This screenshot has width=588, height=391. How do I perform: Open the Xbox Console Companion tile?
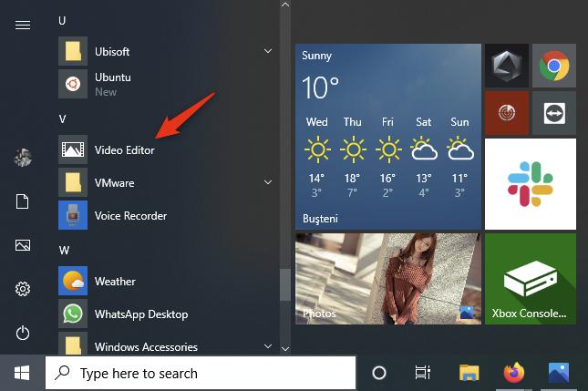(530, 278)
